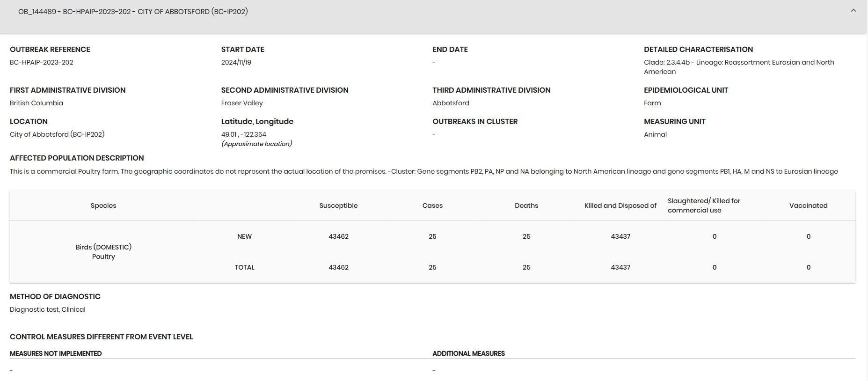Screen dimensions: 868x381
Task: Click the Fraser Valley administrative division value
Action: point(242,103)
